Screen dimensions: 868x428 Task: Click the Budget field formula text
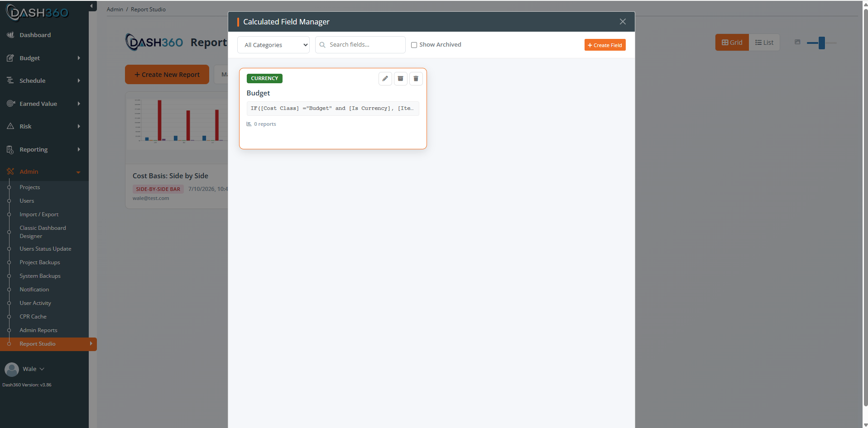pos(333,109)
